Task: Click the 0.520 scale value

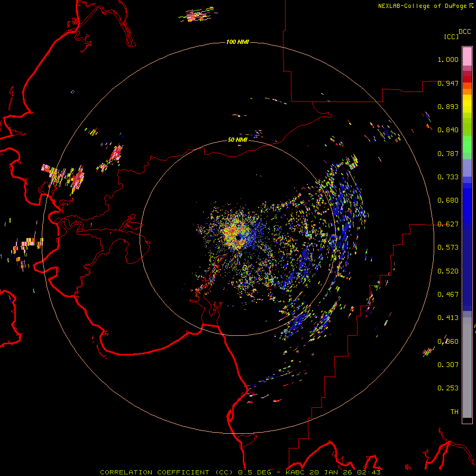Action: coord(448,271)
